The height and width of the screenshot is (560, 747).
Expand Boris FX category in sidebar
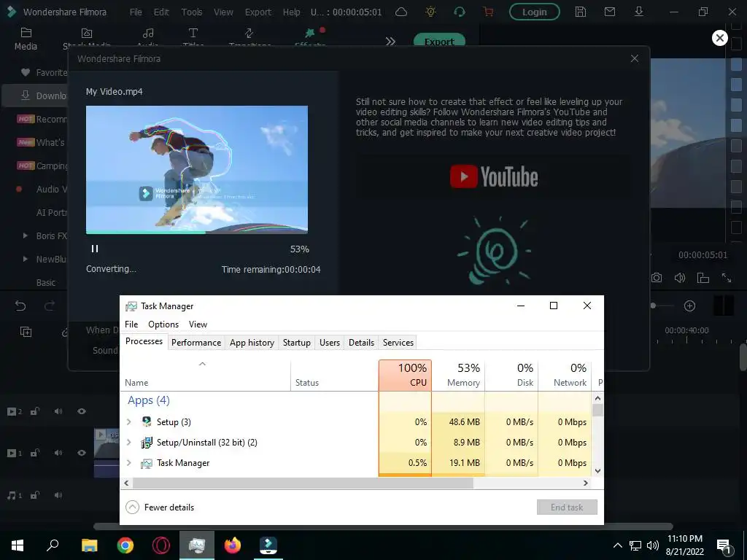26,236
